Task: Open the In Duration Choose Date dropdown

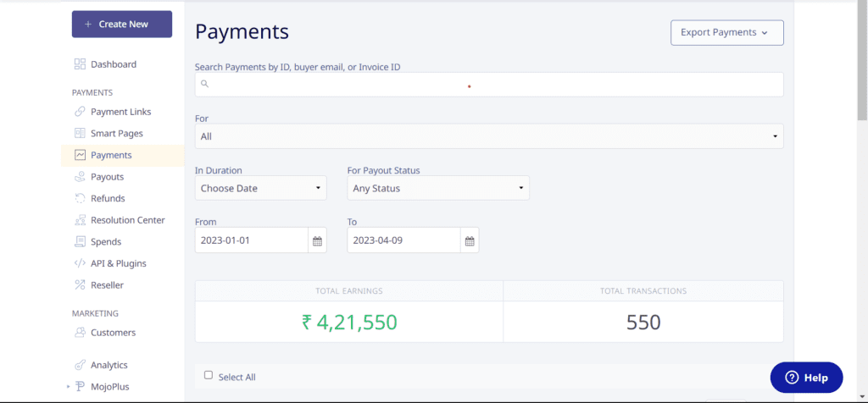Action: [x=260, y=189]
